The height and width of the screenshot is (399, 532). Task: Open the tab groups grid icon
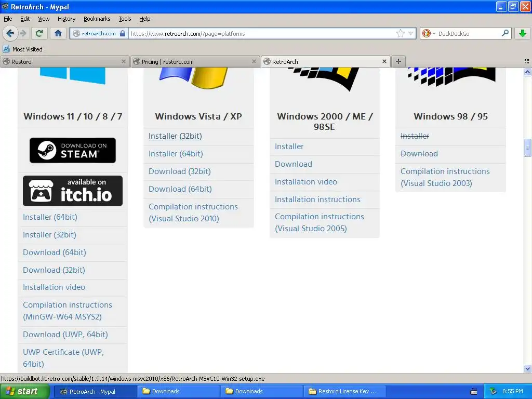[x=527, y=61]
